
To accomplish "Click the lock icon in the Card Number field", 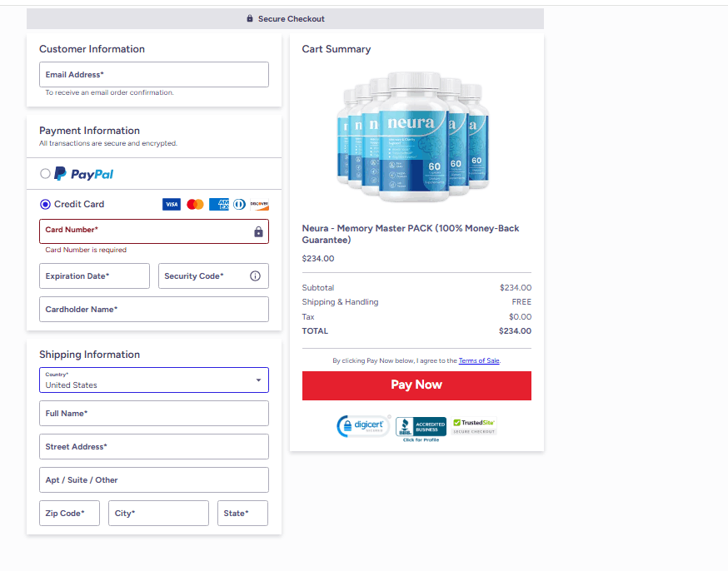I will coord(257,231).
